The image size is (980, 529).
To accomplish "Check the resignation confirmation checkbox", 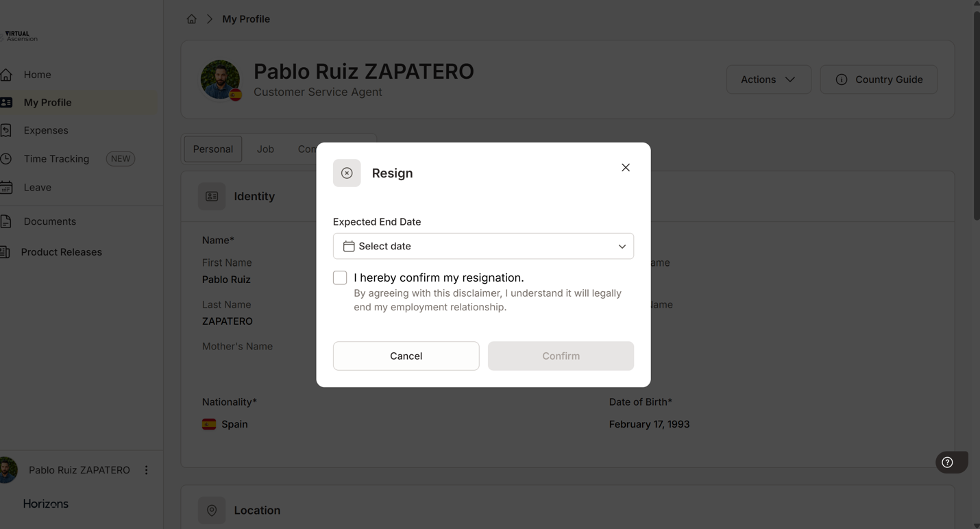I will 340,278.
